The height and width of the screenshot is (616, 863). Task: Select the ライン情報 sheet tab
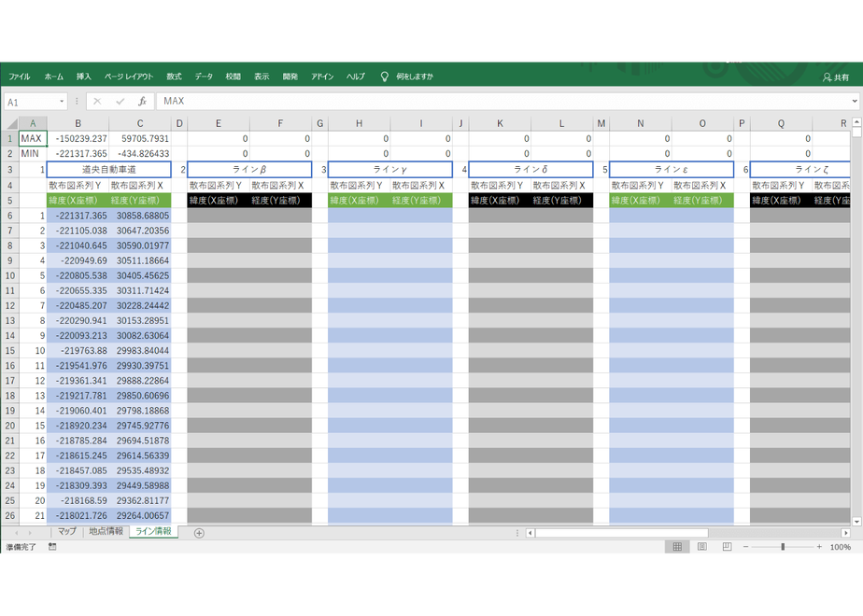[x=153, y=531]
